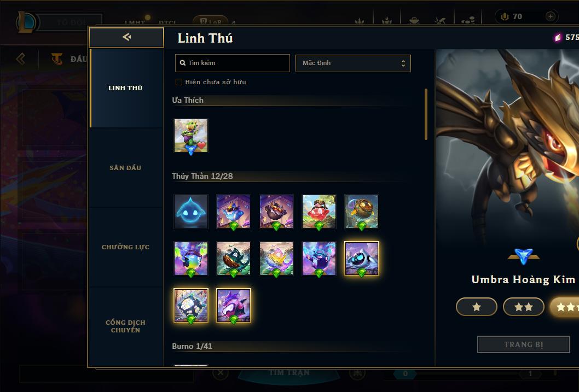Viewport: 579px width, 392px height.
Task: Enable the Hiện chưa sở hữu checkbox
Action: 179,82
